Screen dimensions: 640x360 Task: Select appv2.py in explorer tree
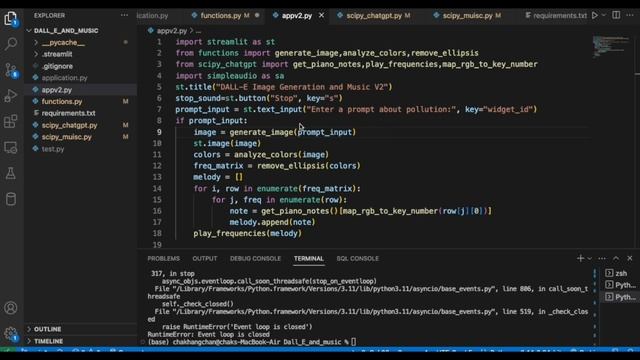pyautogui.click(x=81, y=90)
